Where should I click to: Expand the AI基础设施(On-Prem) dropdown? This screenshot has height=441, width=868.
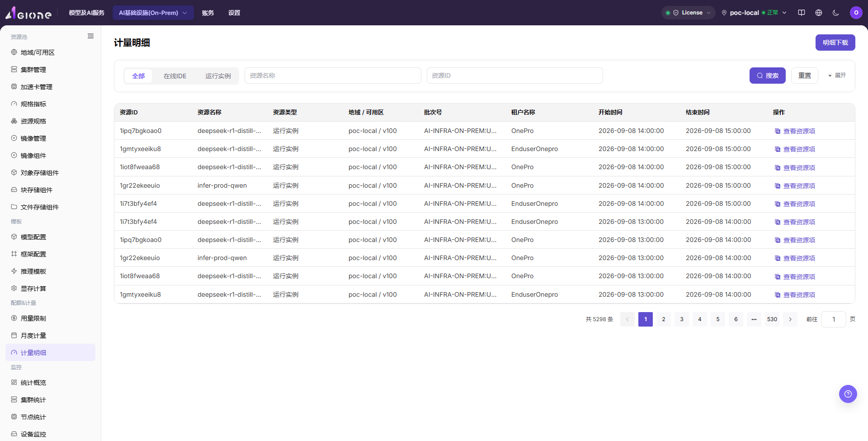153,13
